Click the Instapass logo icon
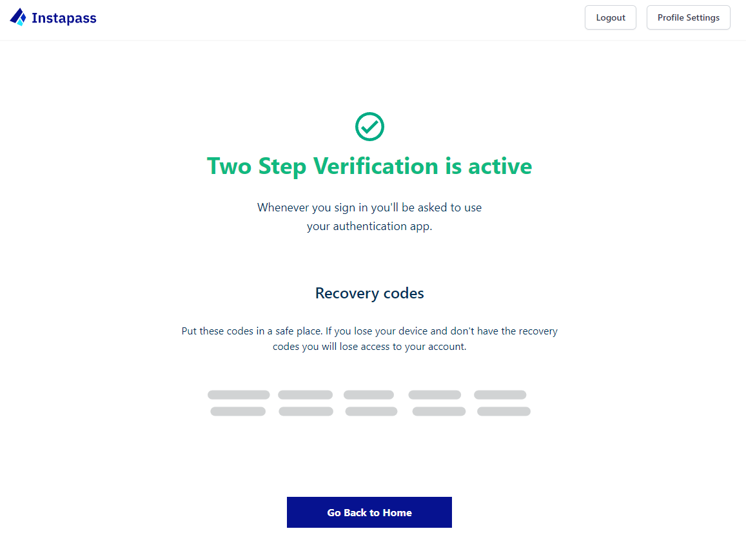This screenshot has width=746, height=560. pyautogui.click(x=18, y=17)
